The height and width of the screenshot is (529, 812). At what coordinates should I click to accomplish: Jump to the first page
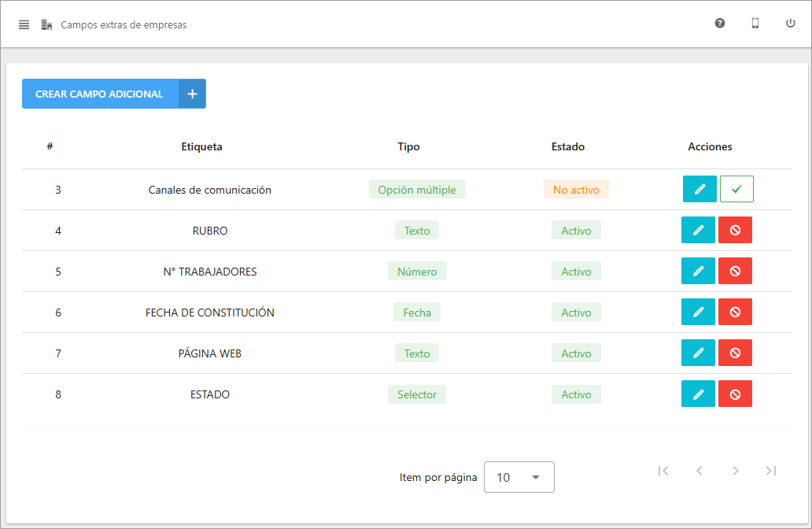click(x=663, y=471)
